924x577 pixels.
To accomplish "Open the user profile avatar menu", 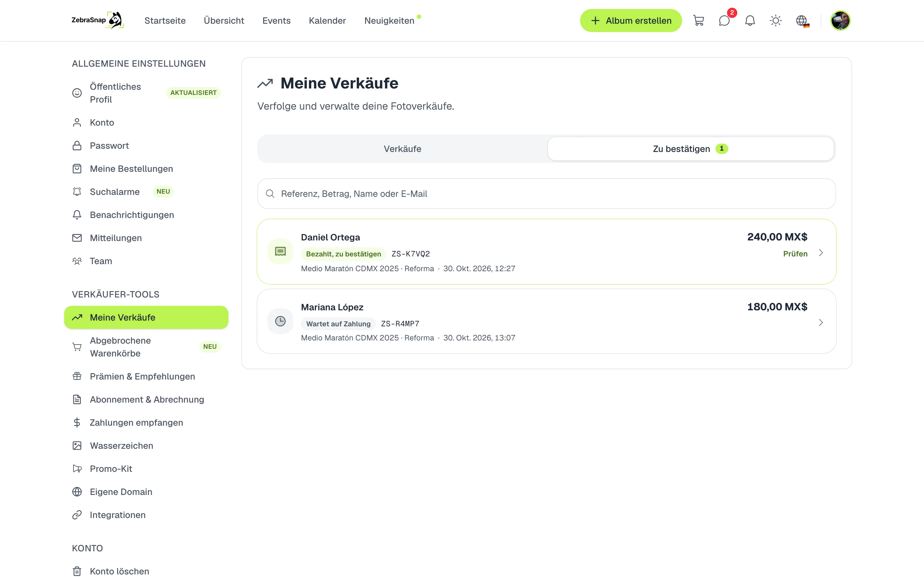I will (840, 21).
